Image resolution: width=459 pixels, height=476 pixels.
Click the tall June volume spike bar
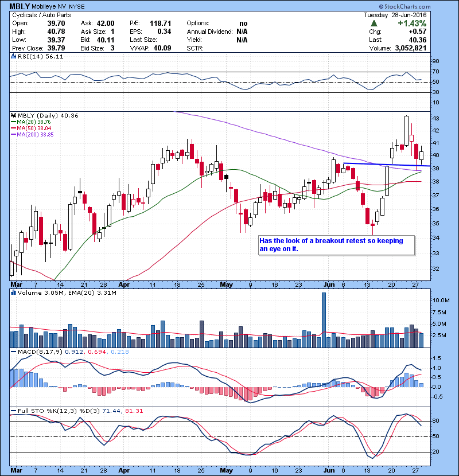pyautogui.click(x=324, y=320)
